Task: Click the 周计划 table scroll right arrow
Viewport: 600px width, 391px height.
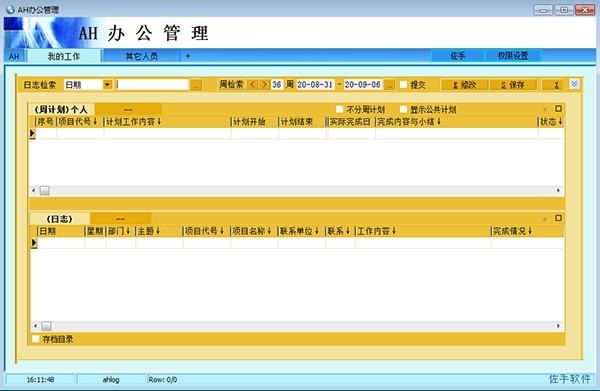Action: 558,191
